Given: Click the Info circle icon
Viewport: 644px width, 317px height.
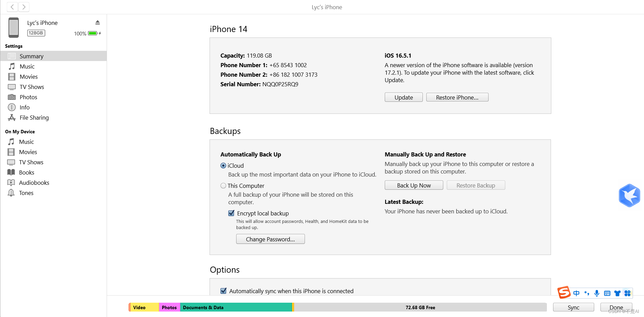Looking at the screenshot, I should coord(12,107).
